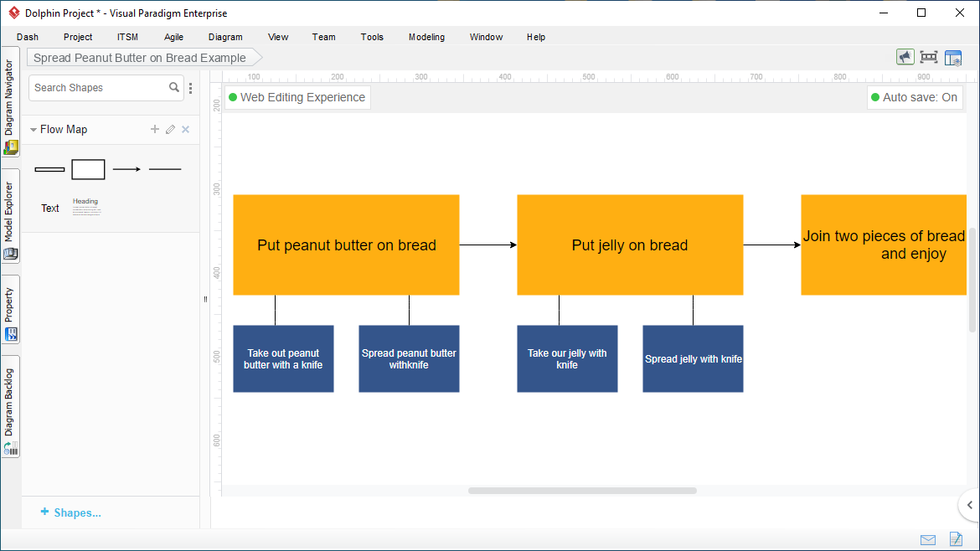Select the plain line connector tool
This screenshot has height=551, width=980.
(x=165, y=169)
